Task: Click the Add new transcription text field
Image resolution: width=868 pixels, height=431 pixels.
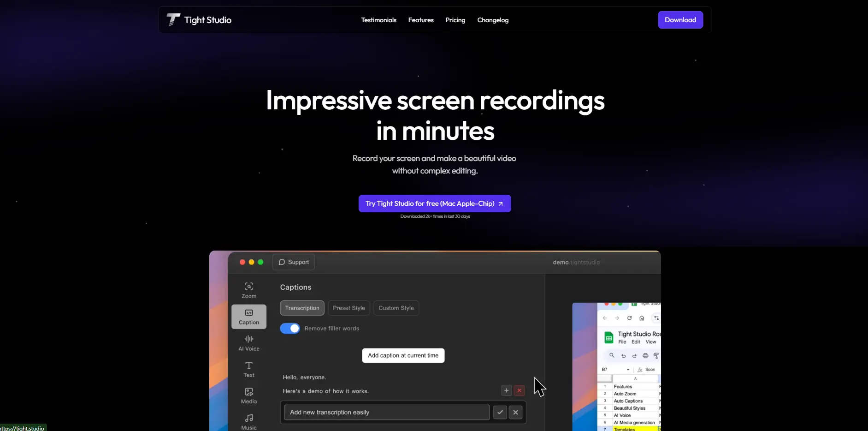Action: tap(387, 412)
